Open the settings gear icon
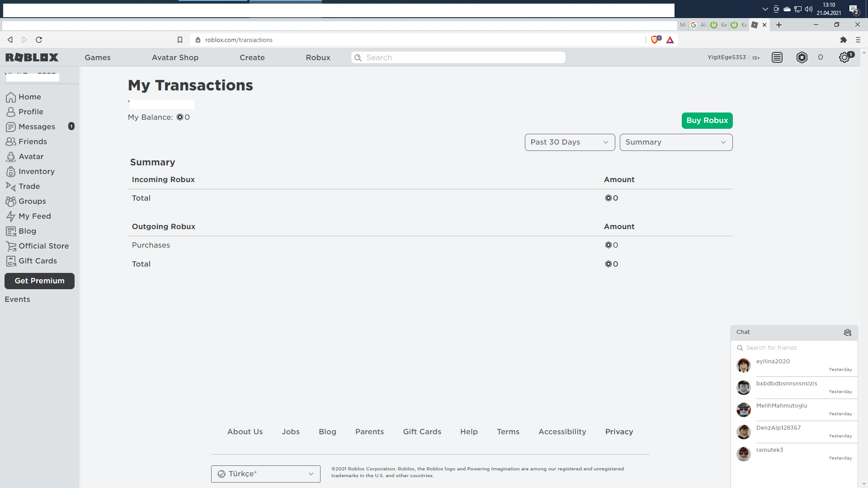Screen dimensions: 868x488 [x=844, y=57]
